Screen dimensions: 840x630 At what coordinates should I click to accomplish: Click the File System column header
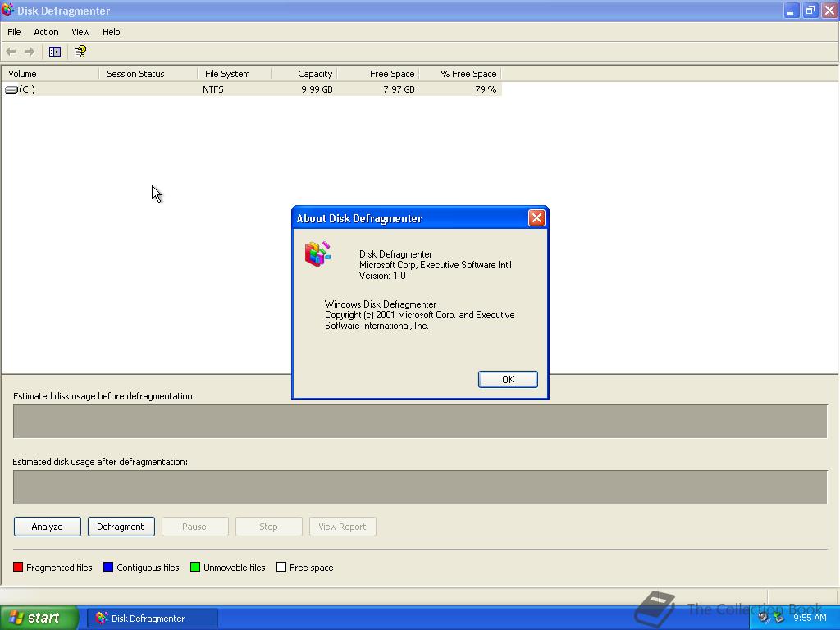tap(235, 74)
